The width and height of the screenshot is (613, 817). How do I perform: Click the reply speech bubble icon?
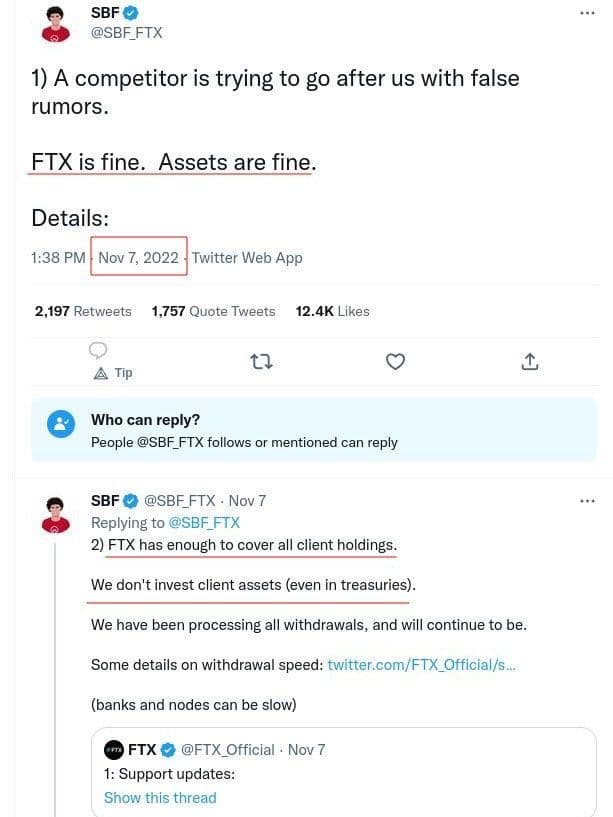point(98,350)
